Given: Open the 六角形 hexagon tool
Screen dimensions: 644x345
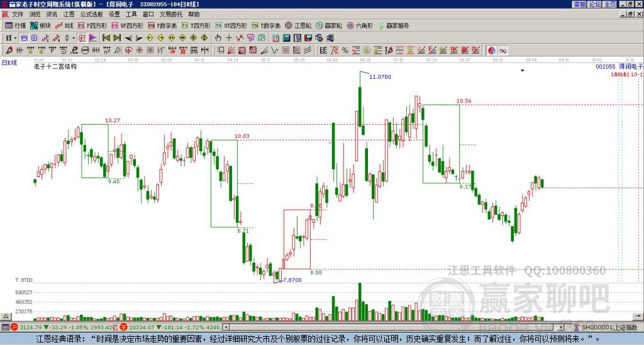Looking at the screenshot, I should click(x=360, y=25).
